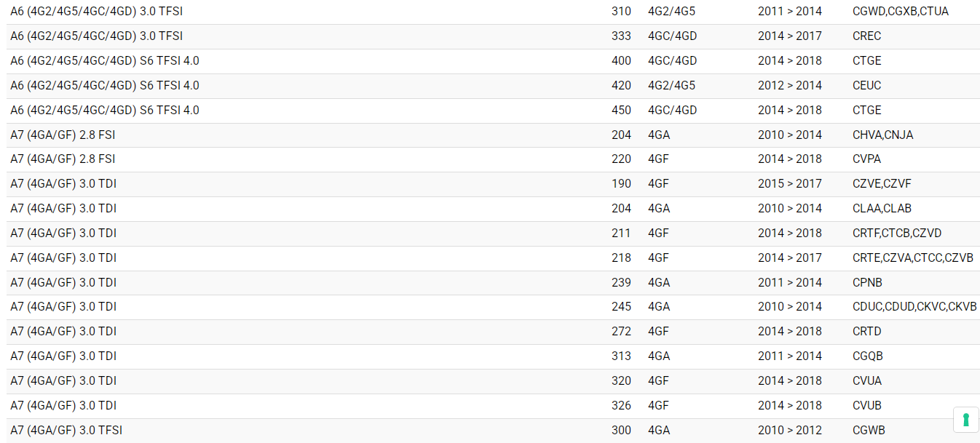
Task: Click the CDUC,CDUD,CKVC,CKVB cell
Action: click(x=914, y=307)
